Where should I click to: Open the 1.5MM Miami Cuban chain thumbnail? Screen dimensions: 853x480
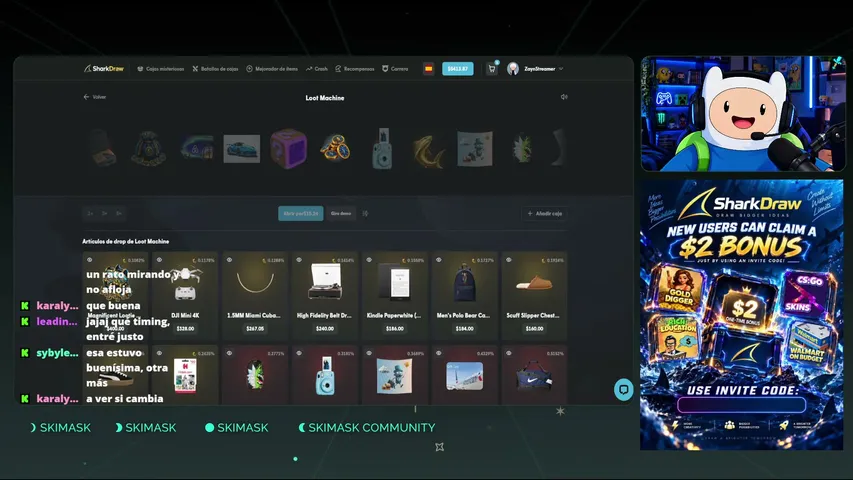255,282
